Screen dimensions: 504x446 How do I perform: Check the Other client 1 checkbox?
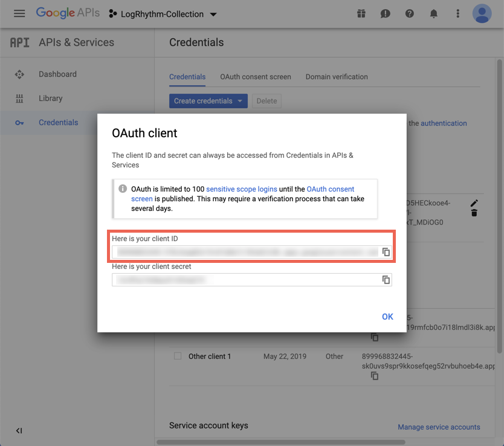coord(178,356)
